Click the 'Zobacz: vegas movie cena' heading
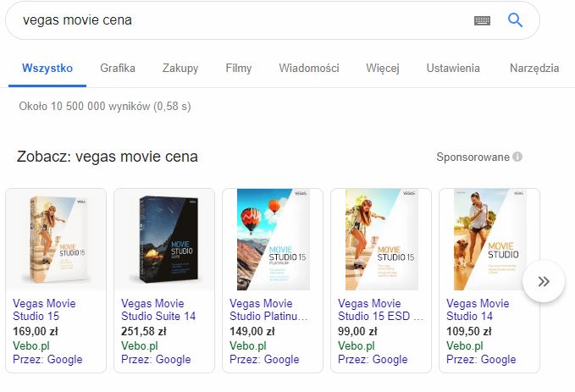 click(x=108, y=157)
